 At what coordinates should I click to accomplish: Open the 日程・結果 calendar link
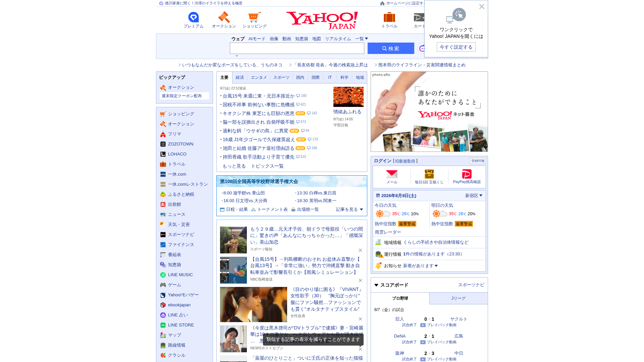click(x=234, y=209)
